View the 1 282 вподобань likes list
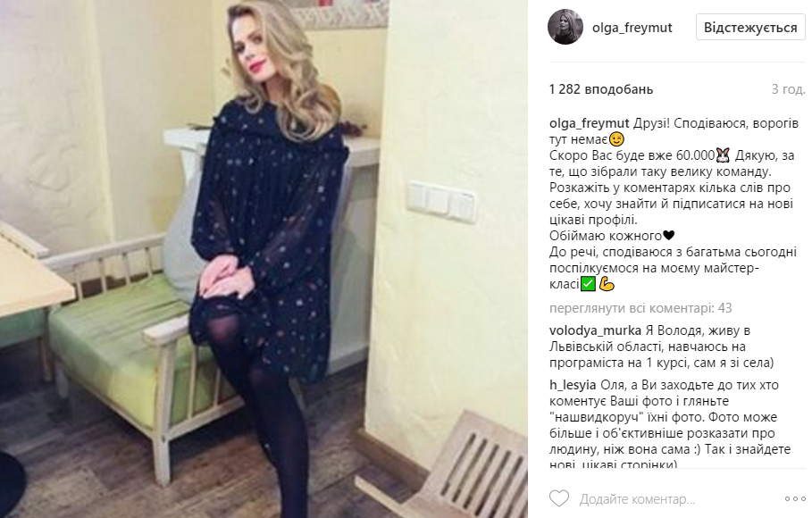 [x=600, y=89]
